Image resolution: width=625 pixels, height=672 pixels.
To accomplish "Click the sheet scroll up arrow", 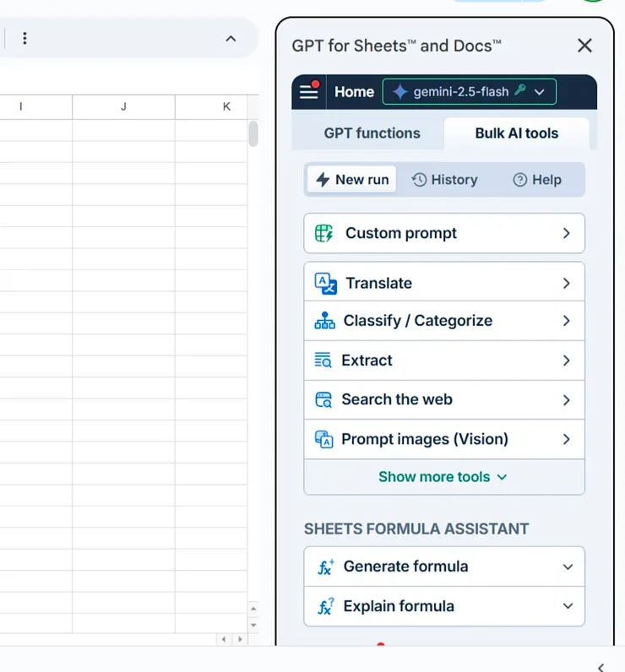I will [x=253, y=609].
